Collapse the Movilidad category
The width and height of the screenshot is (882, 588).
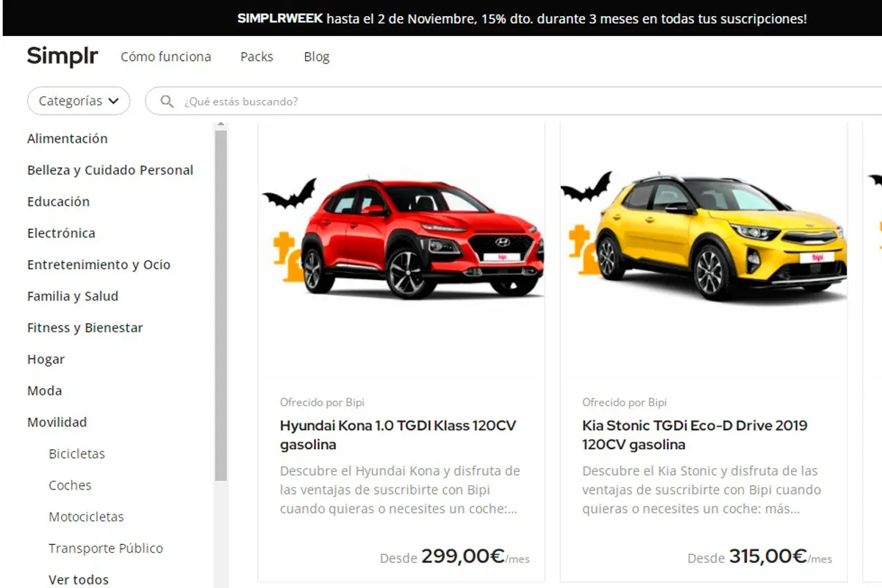click(x=57, y=422)
